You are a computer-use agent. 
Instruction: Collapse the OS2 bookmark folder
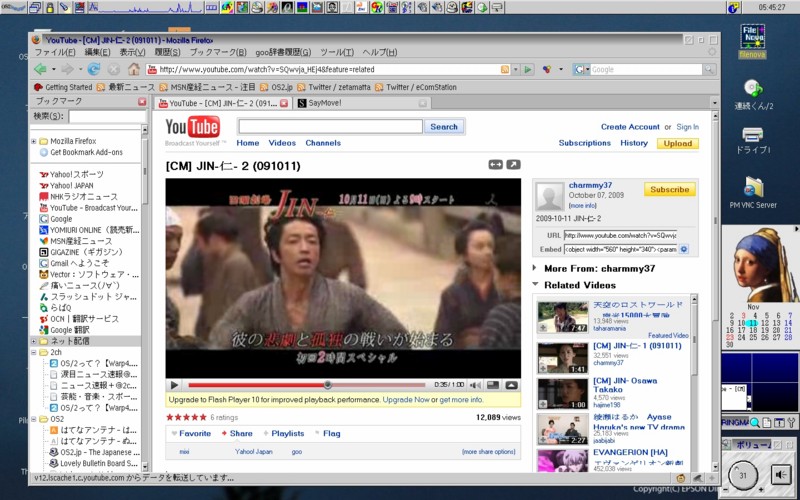tap(34, 419)
